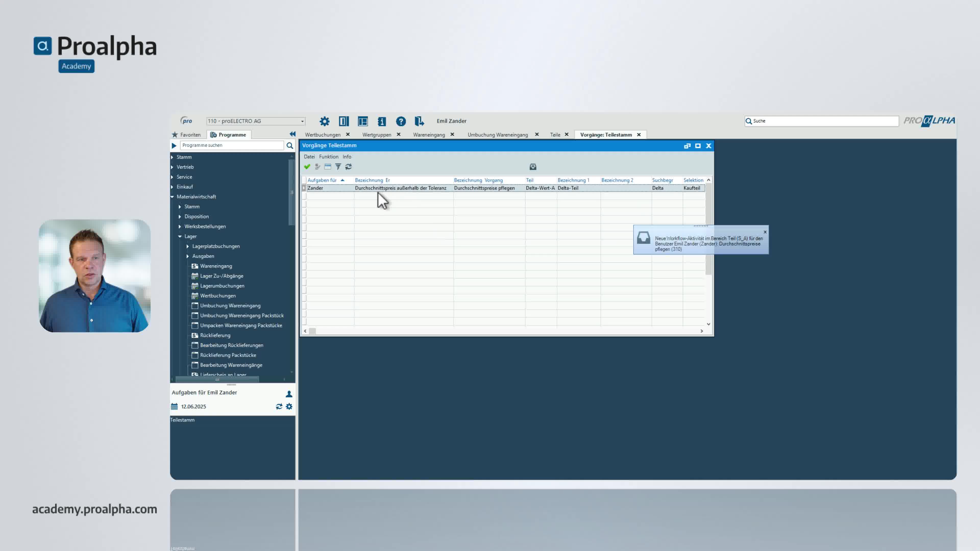980x551 pixels.
Task: Open help question mark icon
Action: [x=401, y=121]
